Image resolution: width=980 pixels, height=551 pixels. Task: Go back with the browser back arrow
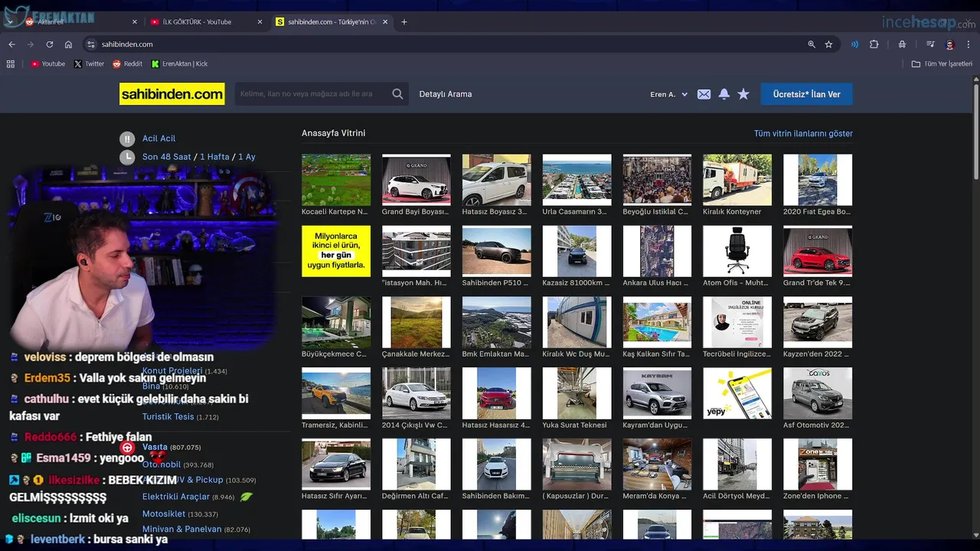coord(11,44)
